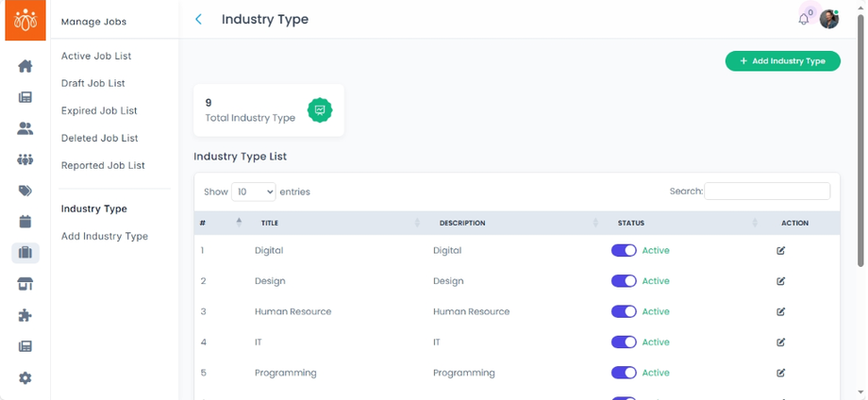This screenshot has height=400, width=868.
Task: Switch off the Programming status toggle
Action: [x=624, y=373]
